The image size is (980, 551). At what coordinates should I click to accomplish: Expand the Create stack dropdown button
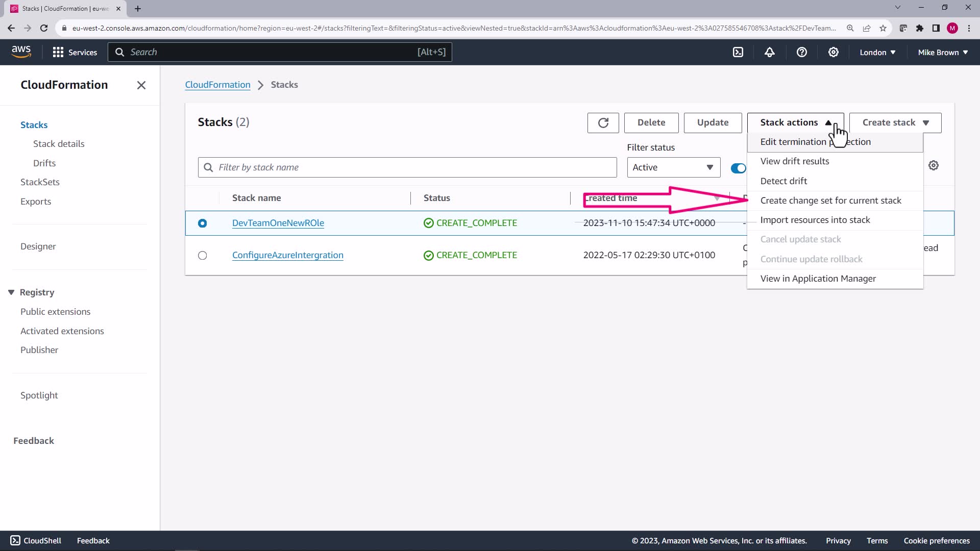click(x=895, y=123)
